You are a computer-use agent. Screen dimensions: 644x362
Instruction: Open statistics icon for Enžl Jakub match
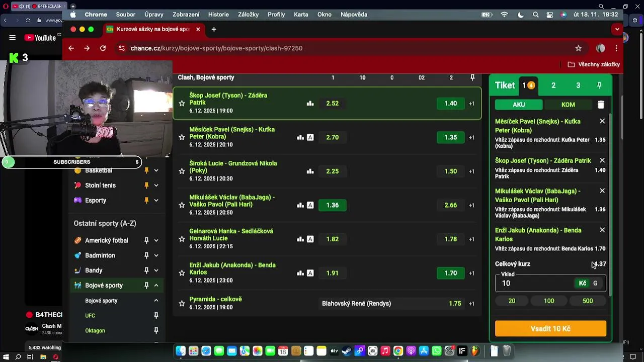click(300, 273)
